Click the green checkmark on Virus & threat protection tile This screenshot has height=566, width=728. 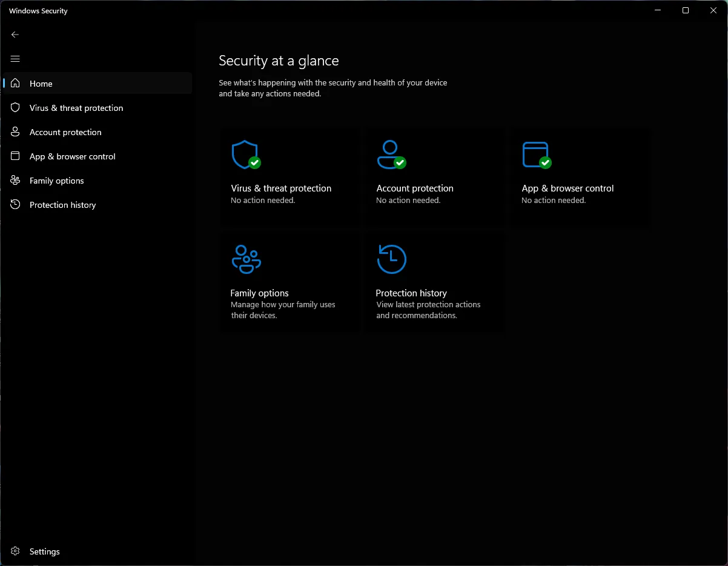[x=255, y=162]
